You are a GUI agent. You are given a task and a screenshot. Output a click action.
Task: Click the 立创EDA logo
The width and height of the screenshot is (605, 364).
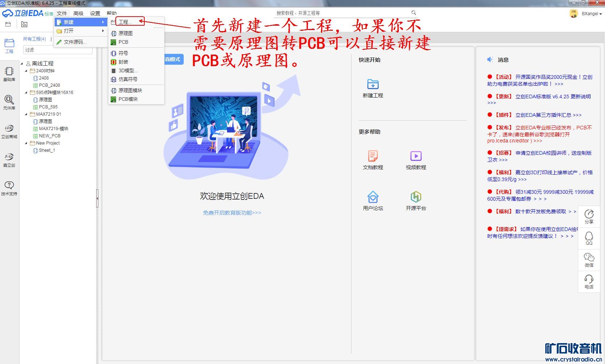(x=27, y=13)
